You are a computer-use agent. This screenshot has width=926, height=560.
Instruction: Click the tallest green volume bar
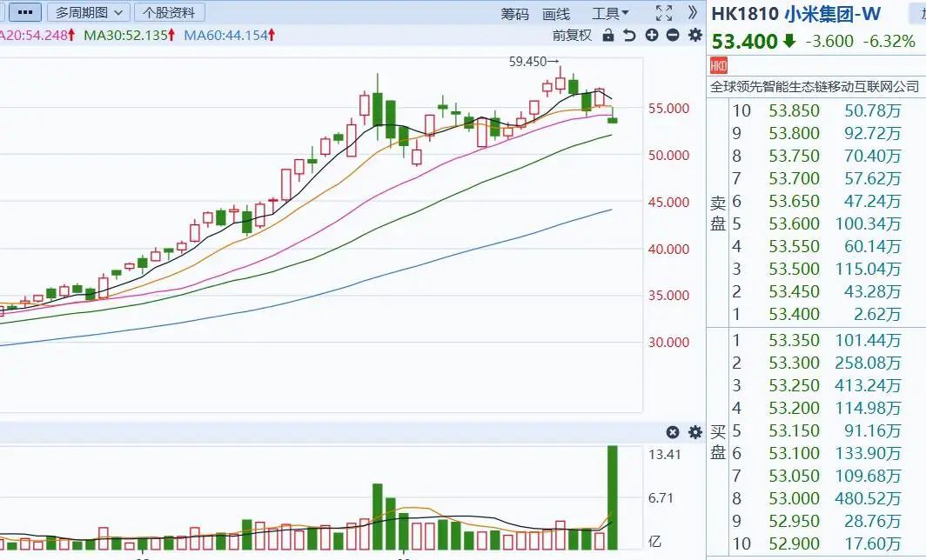tap(612, 497)
